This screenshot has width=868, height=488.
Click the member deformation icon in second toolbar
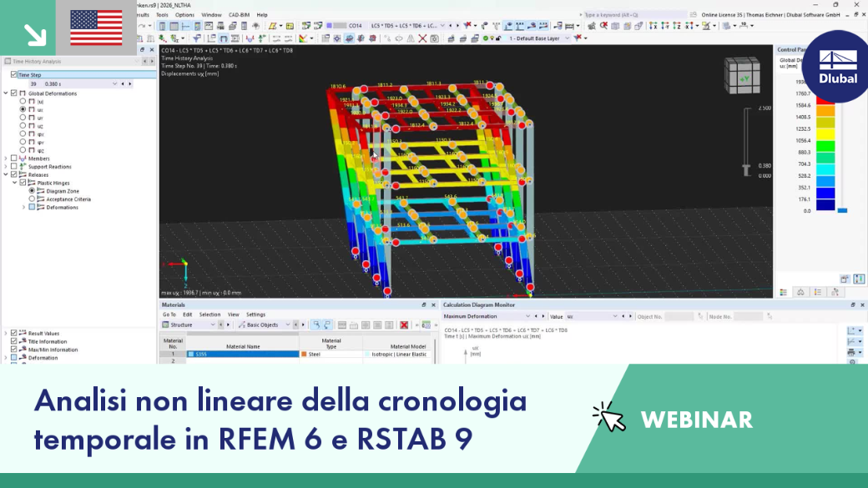point(223,38)
